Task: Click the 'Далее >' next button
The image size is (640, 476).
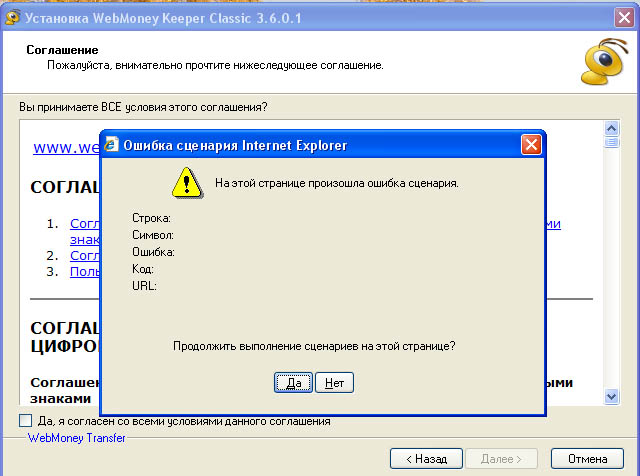Action: pos(501,459)
